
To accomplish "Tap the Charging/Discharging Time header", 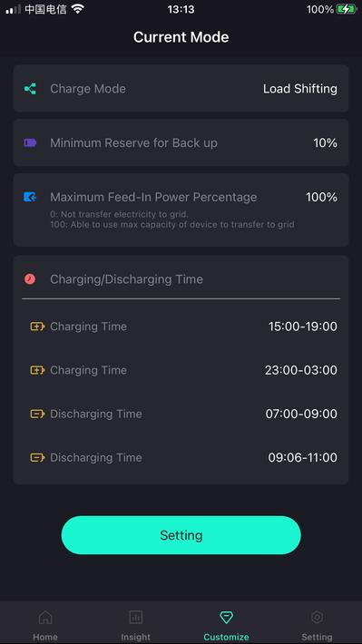I will pos(126,279).
